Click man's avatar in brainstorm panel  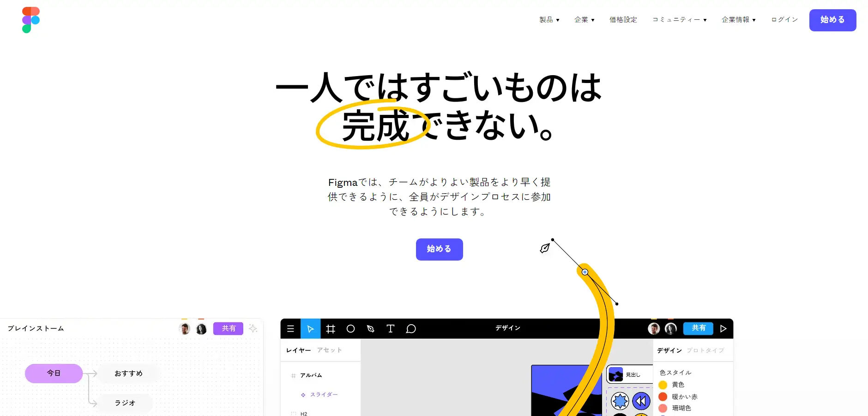(x=185, y=329)
